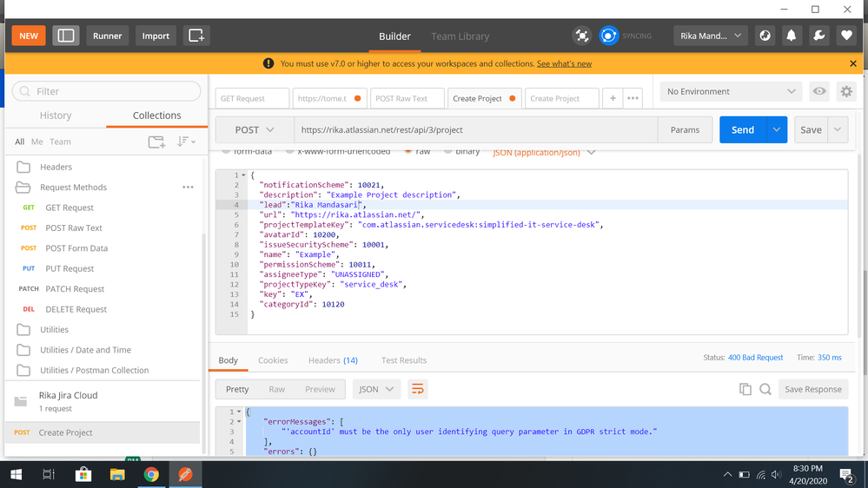Click the request URL input field
The image size is (868, 488).
[x=475, y=129]
